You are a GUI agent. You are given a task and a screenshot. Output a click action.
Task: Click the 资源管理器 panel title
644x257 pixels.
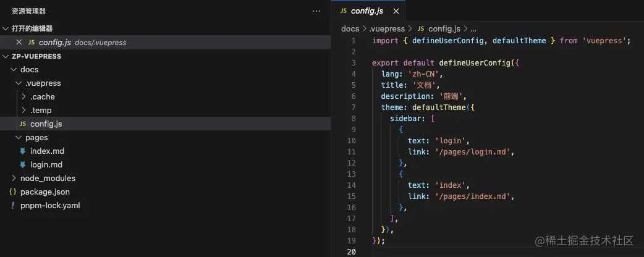point(29,12)
